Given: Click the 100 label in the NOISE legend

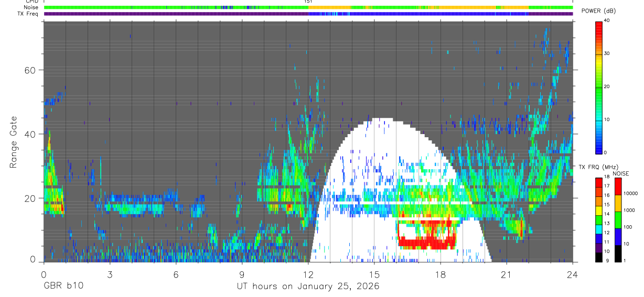Looking at the screenshot, I should click(x=628, y=227).
